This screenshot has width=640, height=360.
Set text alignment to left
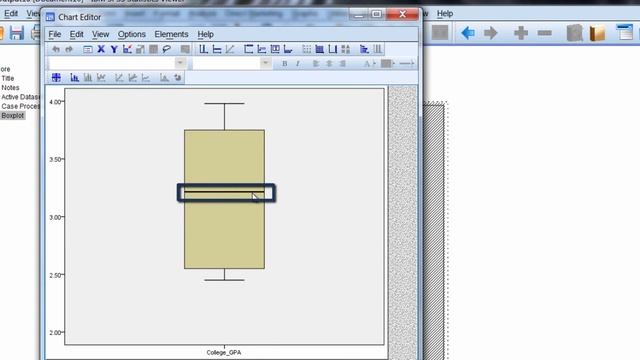316,63
